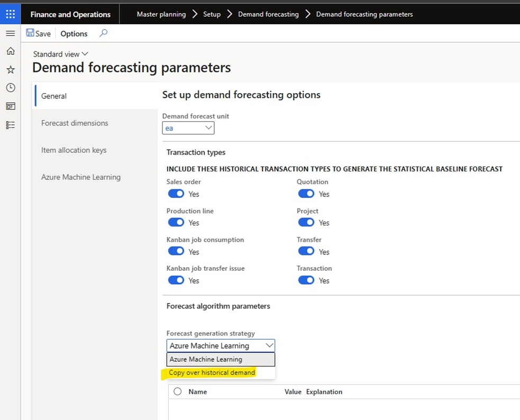Click the Value column header
The image size is (520, 420).
(293, 391)
